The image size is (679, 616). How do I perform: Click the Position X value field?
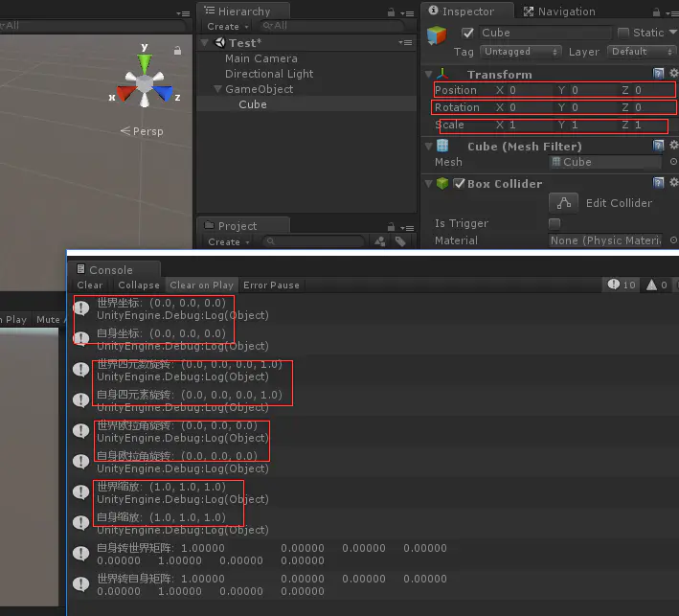(x=530, y=90)
